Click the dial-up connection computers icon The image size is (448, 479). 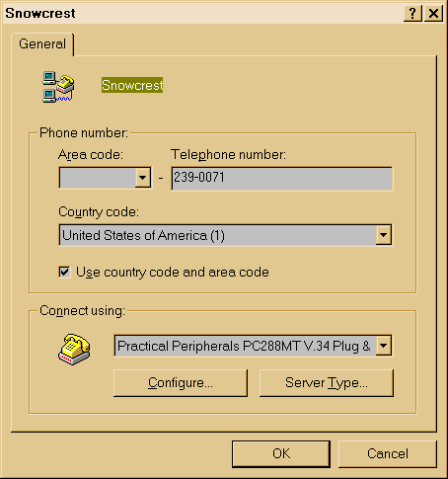tap(58, 87)
